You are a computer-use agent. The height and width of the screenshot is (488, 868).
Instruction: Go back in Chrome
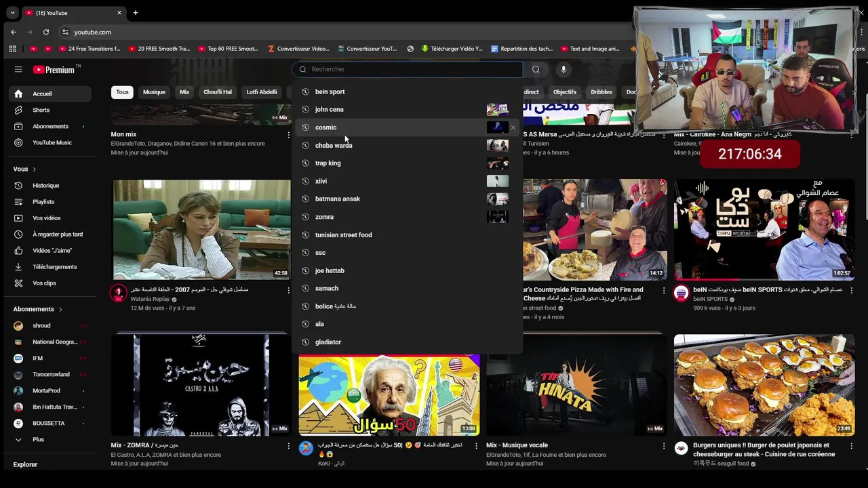pos(14,32)
